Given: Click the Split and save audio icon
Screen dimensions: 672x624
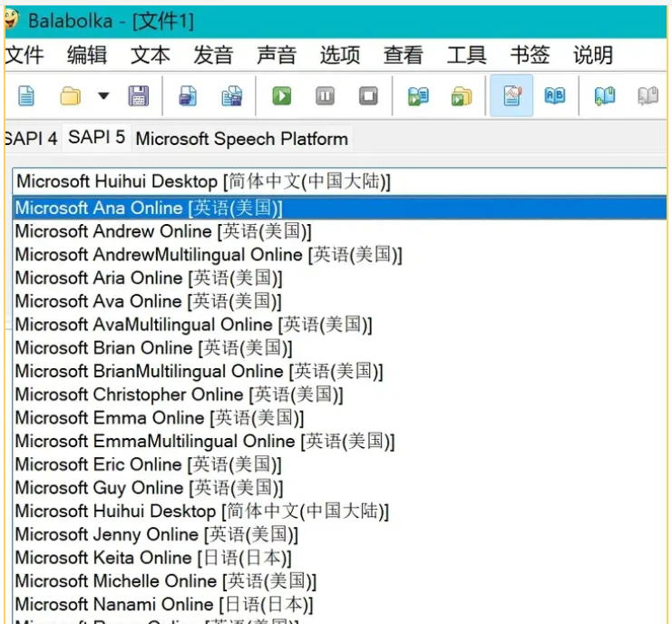Looking at the screenshot, I should click(232, 95).
